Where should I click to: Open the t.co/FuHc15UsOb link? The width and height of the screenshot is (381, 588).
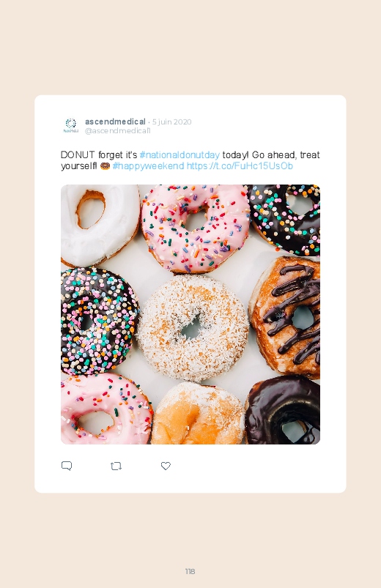(x=240, y=166)
